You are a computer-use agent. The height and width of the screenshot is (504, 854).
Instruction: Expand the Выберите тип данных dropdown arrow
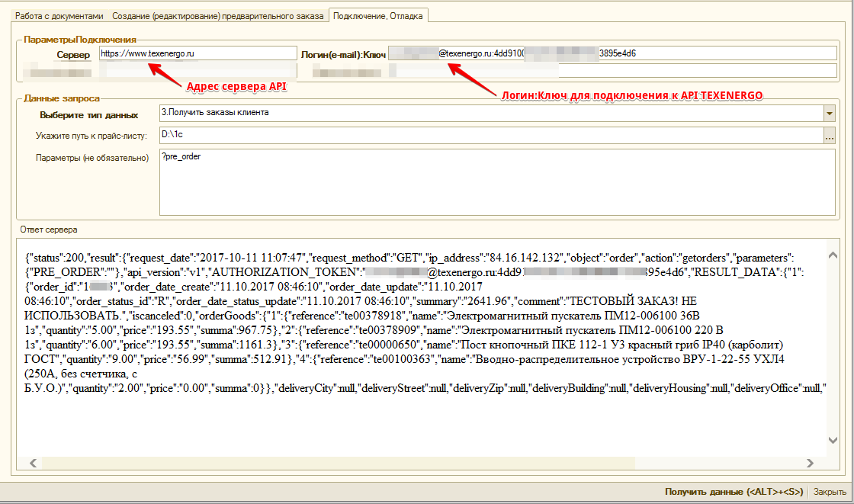[x=829, y=114]
